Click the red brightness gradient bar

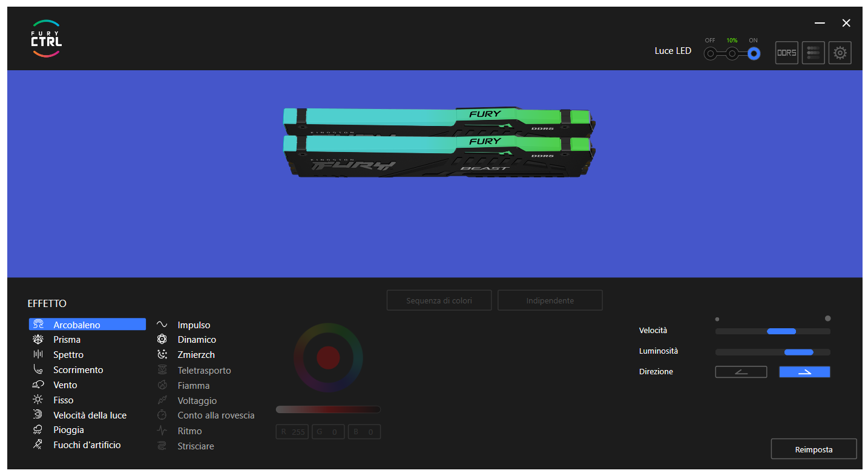coord(328,409)
